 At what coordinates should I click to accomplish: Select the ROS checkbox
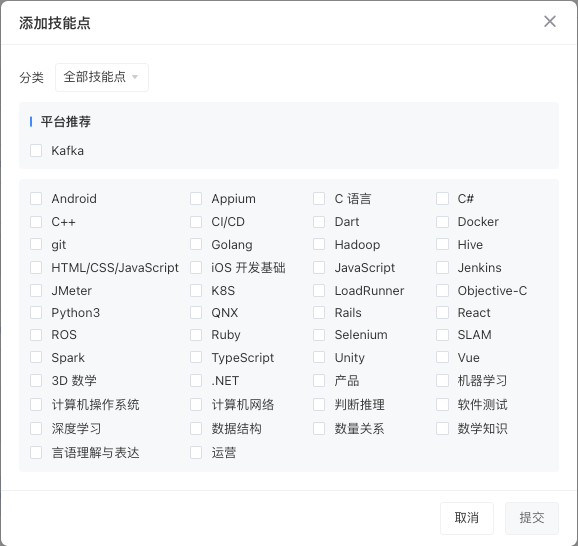pos(36,335)
